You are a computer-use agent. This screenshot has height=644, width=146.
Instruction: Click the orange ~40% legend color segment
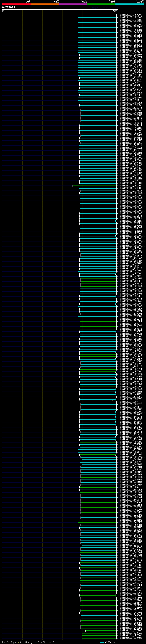pos(45,4)
